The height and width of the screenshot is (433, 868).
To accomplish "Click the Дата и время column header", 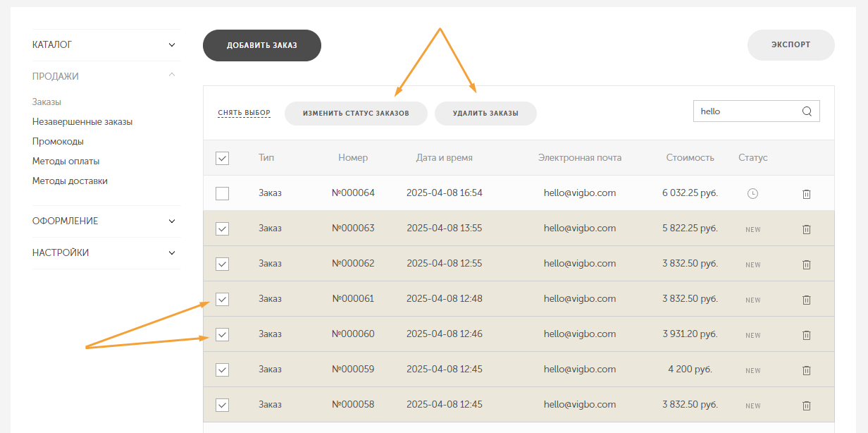I will pos(445,158).
